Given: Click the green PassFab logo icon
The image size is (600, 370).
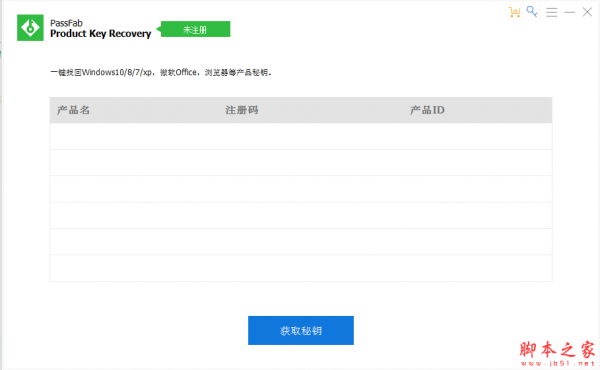Looking at the screenshot, I should (x=30, y=28).
